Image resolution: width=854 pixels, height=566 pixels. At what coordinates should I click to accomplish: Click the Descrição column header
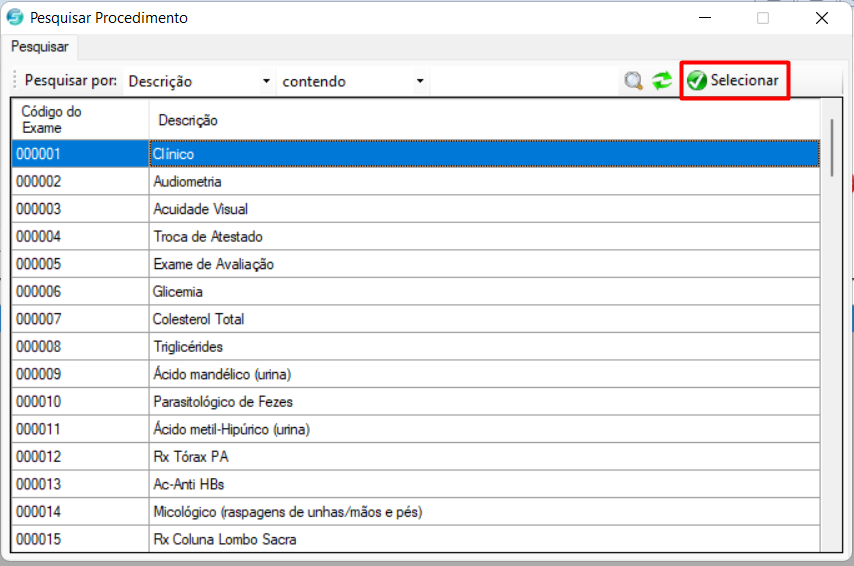coord(484,119)
